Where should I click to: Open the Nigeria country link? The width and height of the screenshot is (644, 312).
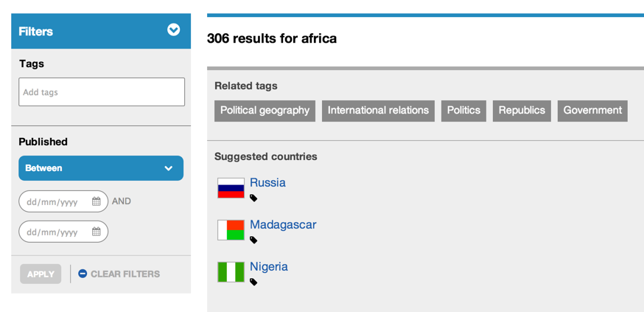click(269, 267)
